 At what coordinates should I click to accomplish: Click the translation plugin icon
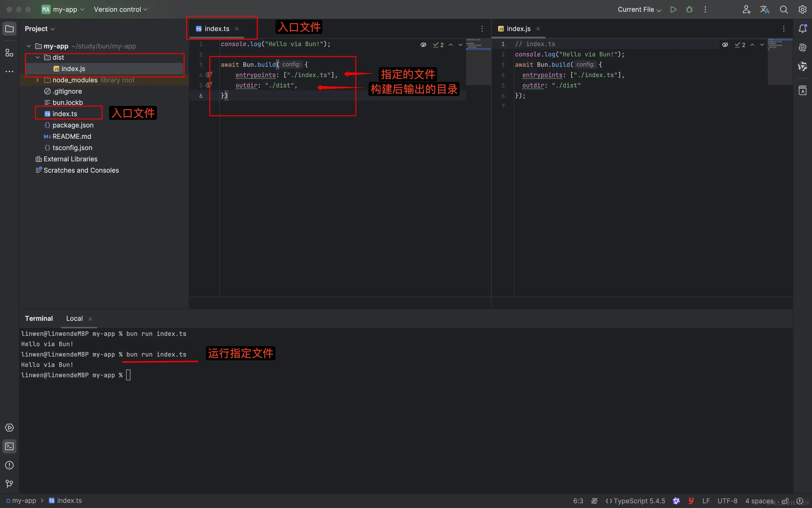pyautogui.click(x=765, y=9)
